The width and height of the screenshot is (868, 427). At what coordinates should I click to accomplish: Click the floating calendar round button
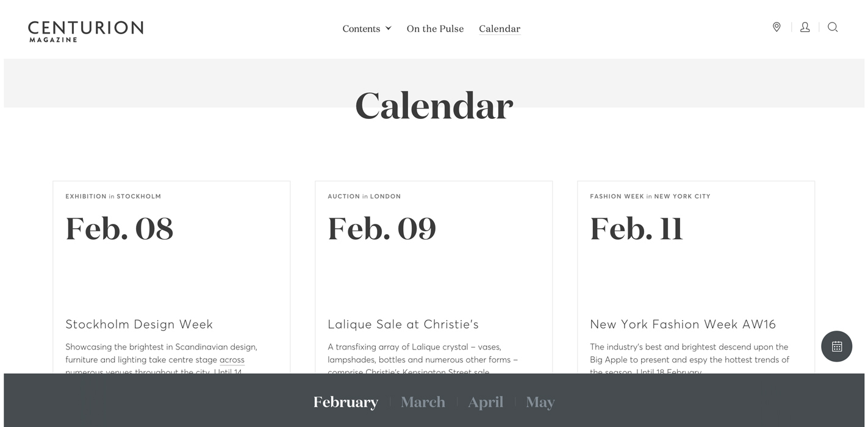837,346
